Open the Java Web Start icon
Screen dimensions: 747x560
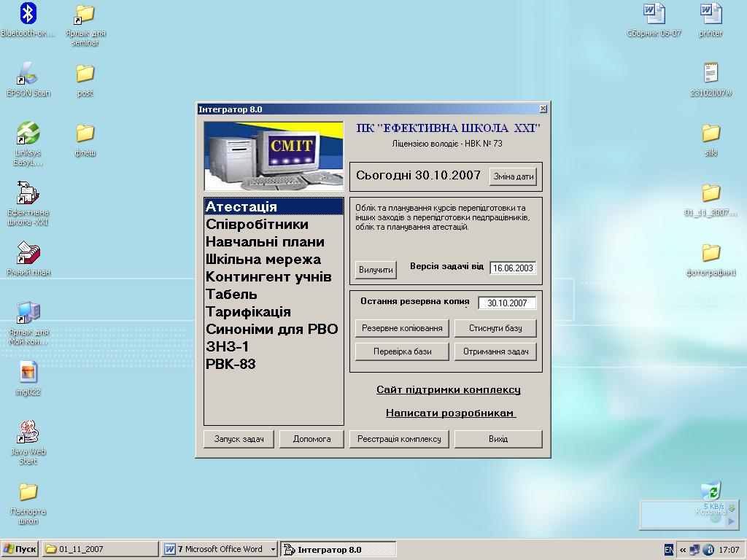coord(28,432)
